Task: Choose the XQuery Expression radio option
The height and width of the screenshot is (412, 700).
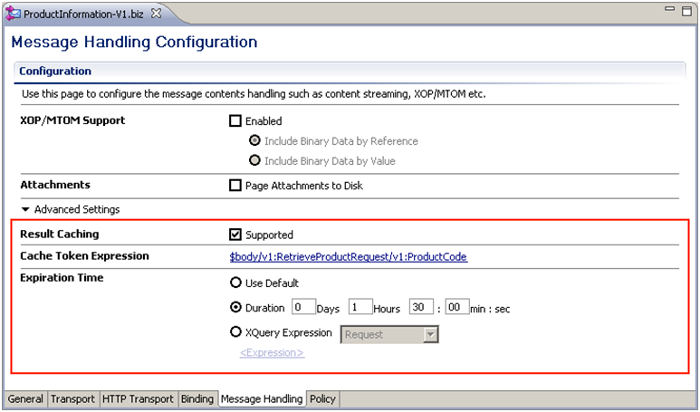Action: (236, 332)
